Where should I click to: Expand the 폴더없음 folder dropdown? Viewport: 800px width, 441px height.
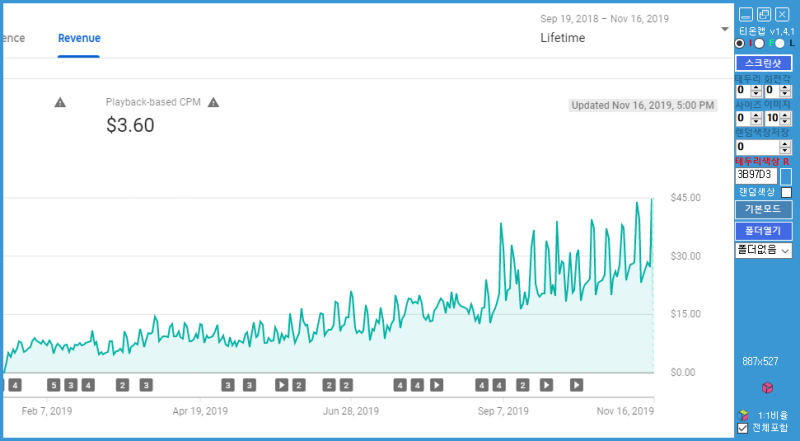click(x=763, y=250)
